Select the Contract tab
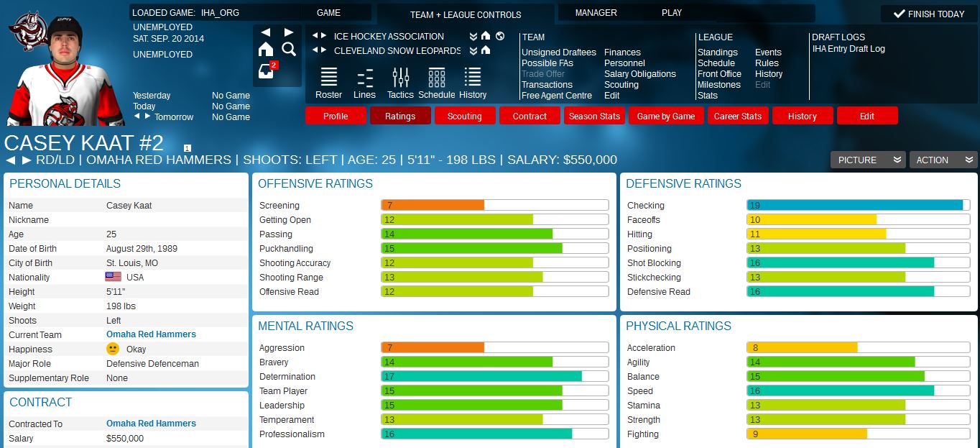This screenshot has height=448, width=980. pos(530,116)
